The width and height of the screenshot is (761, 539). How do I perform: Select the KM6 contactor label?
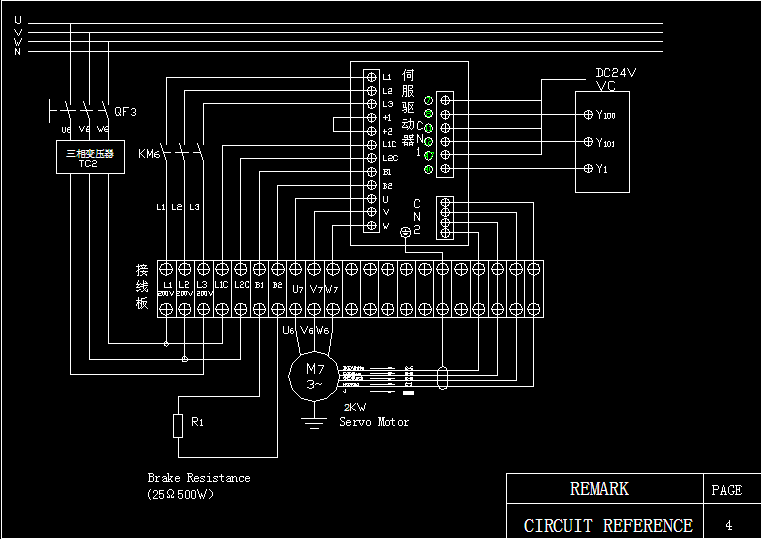[148, 153]
